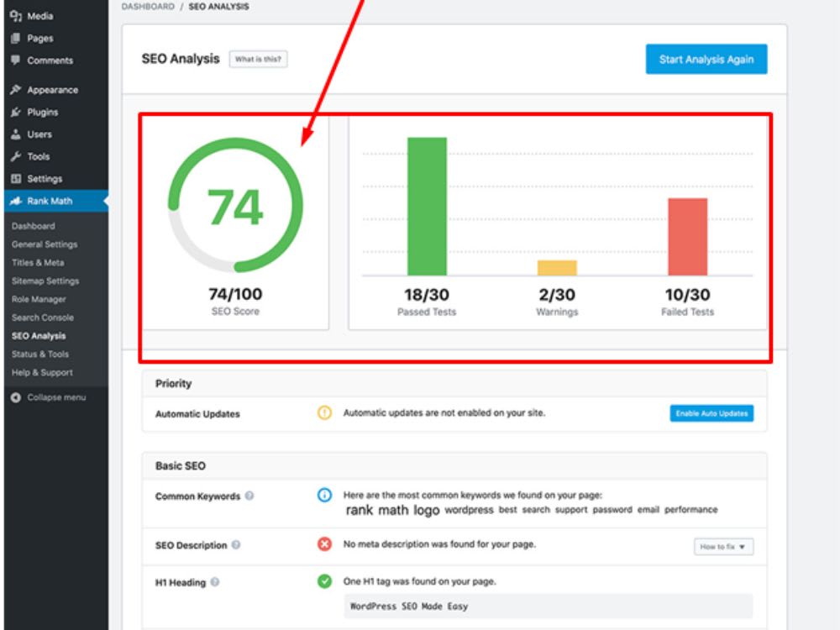Open the Tools menu
The height and width of the screenshot is (630, 840).
pyautogui.click(x=55, y=156)
